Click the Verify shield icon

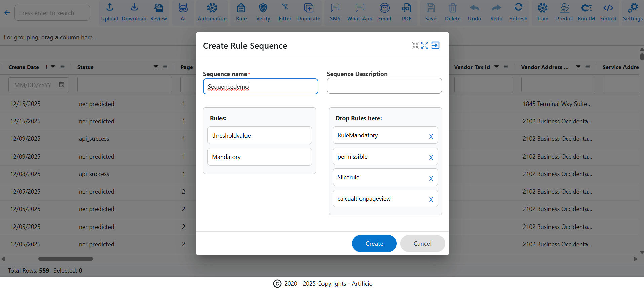[x=263, y=8]
